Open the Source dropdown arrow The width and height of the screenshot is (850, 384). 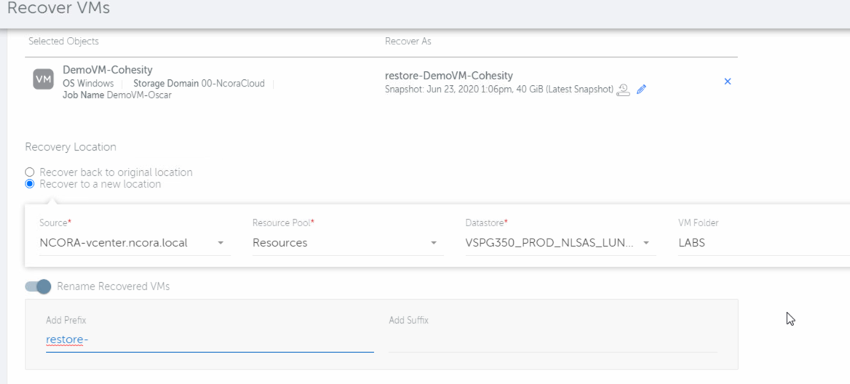tap(221, 243)
